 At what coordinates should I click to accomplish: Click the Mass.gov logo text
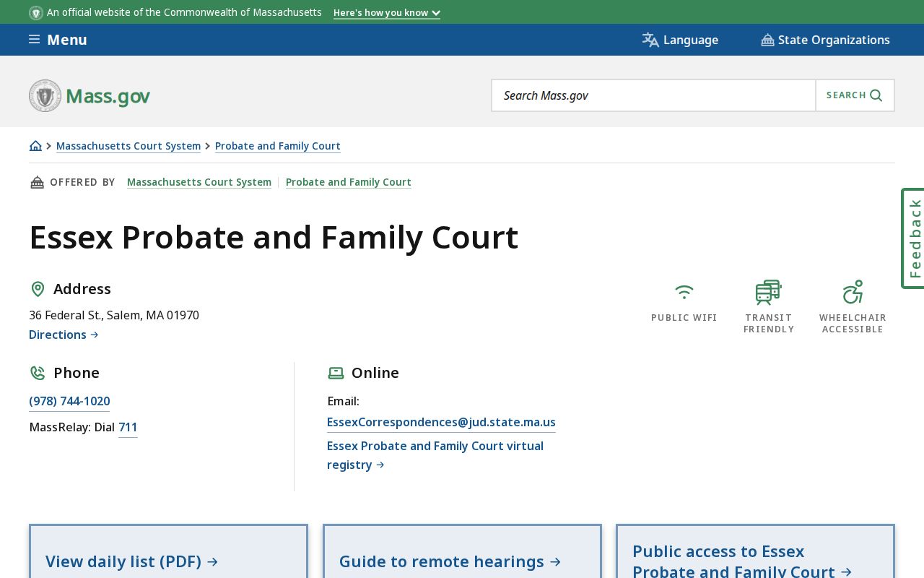tap(108, 95)
